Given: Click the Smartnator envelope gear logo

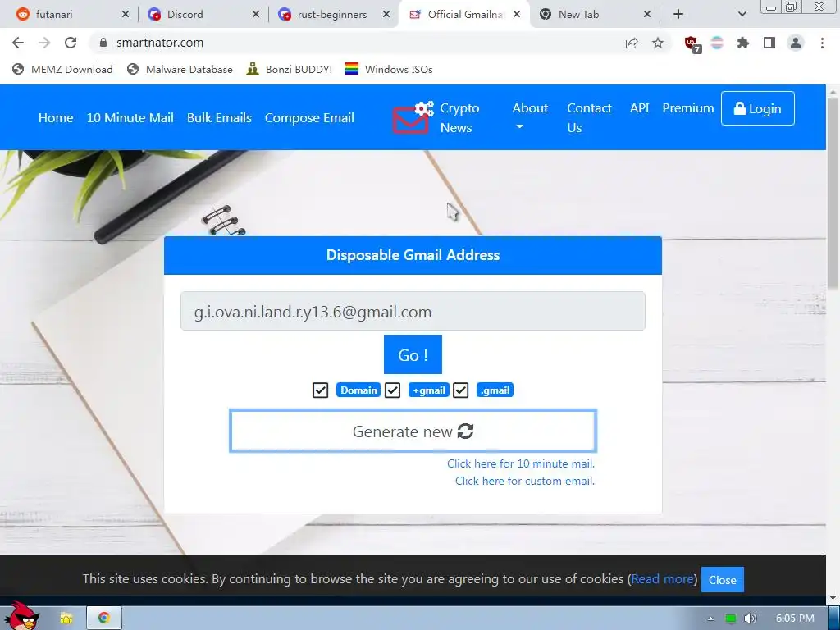Looking at the screenshot, I should click(413, 117).
